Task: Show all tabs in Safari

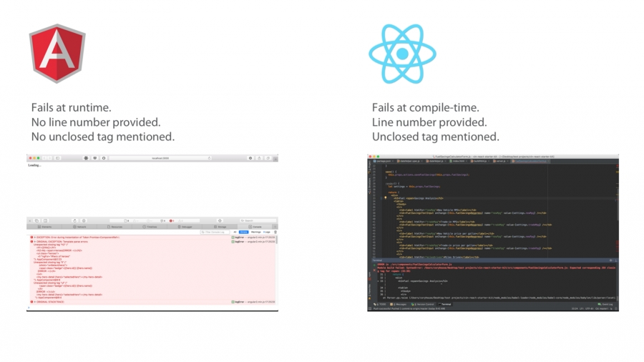Action: click(x=268, y=158)
